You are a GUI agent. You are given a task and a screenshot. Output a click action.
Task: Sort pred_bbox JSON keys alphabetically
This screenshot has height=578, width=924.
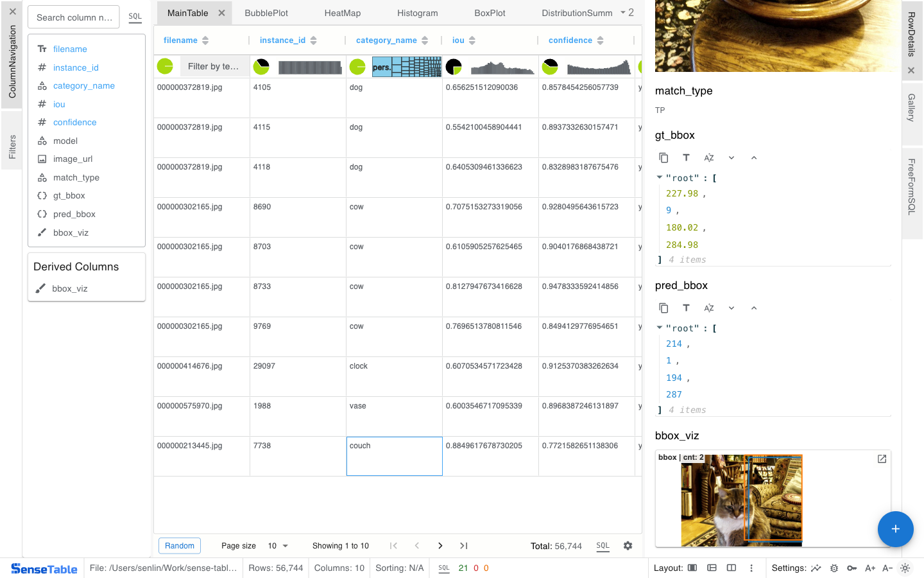(708, 308)
